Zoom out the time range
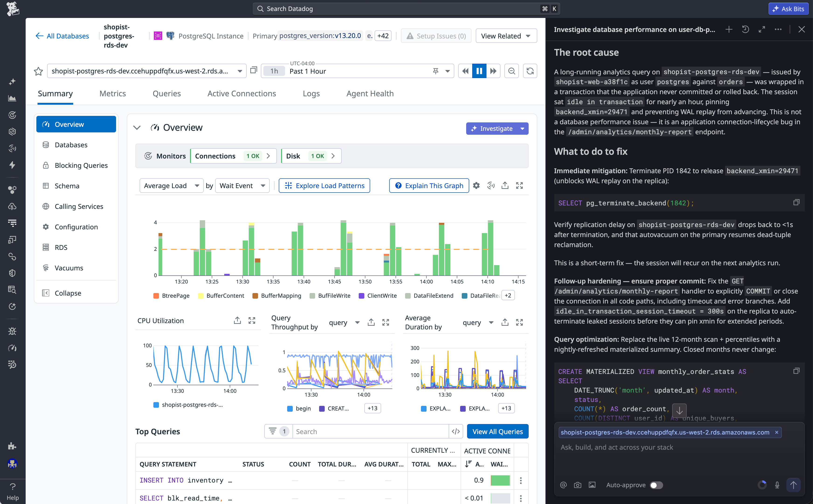The height and width of the screenshot is (504, 813). 511,71
